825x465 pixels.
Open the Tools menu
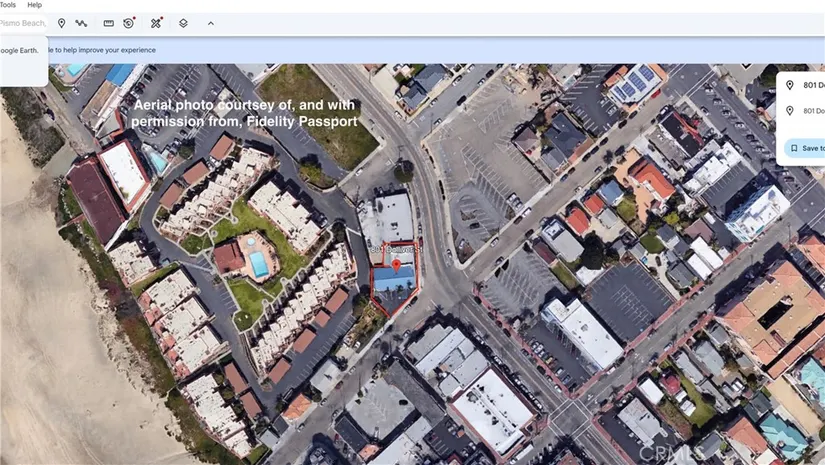pyautogui.click(x=7, y=5)
